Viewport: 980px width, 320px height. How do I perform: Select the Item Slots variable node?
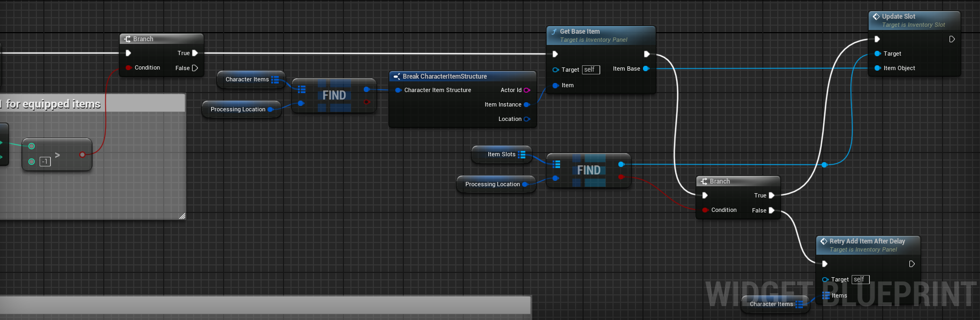(502, 155)
